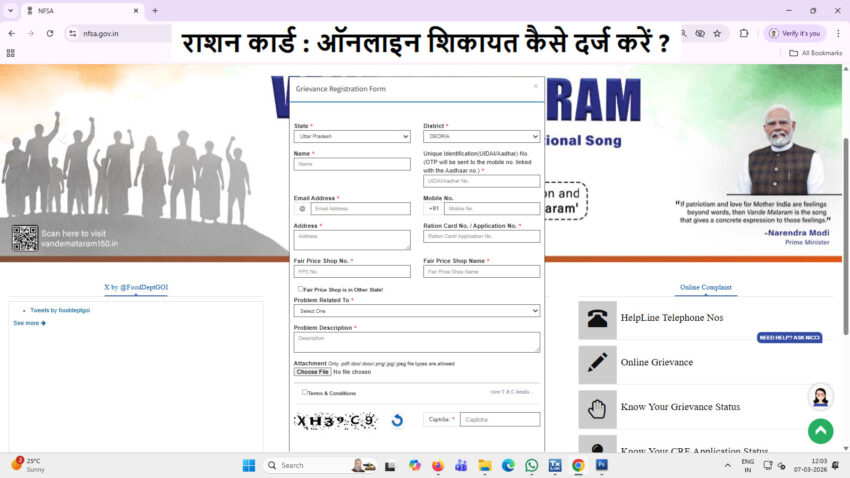This screenshot has width=850, height=478.
Task: Click the HelpLine Telephone Nos phone icon
Action: (597, 319)
